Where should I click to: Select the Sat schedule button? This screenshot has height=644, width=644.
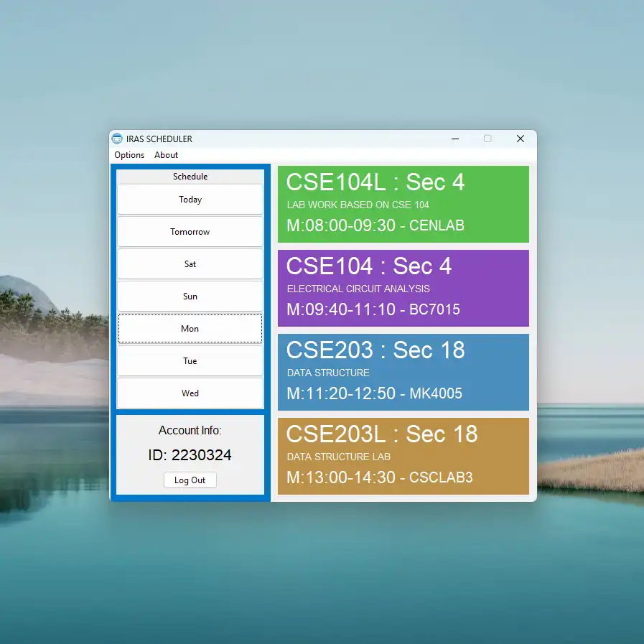point(190,264)
